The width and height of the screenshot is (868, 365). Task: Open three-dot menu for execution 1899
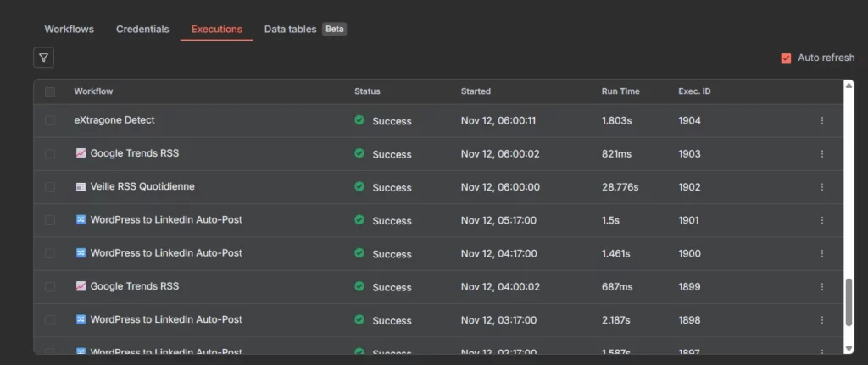tap(821, 287)
